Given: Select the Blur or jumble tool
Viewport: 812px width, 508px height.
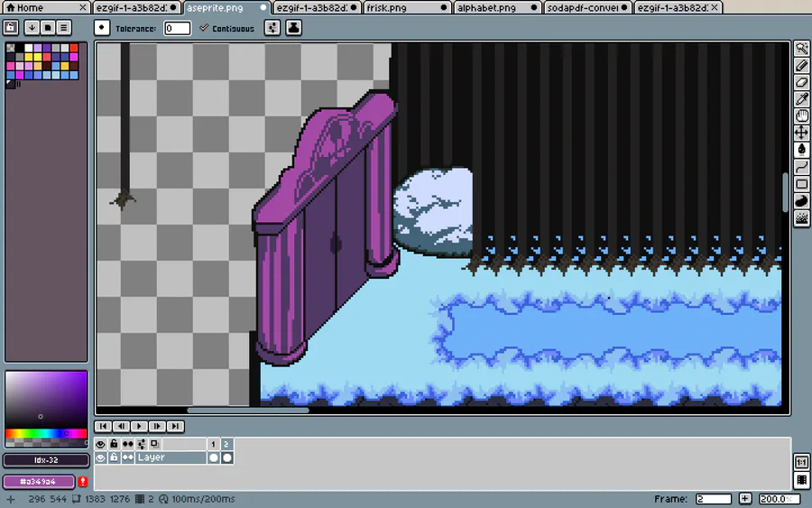Looking at the screenshot, I should 802,218.
